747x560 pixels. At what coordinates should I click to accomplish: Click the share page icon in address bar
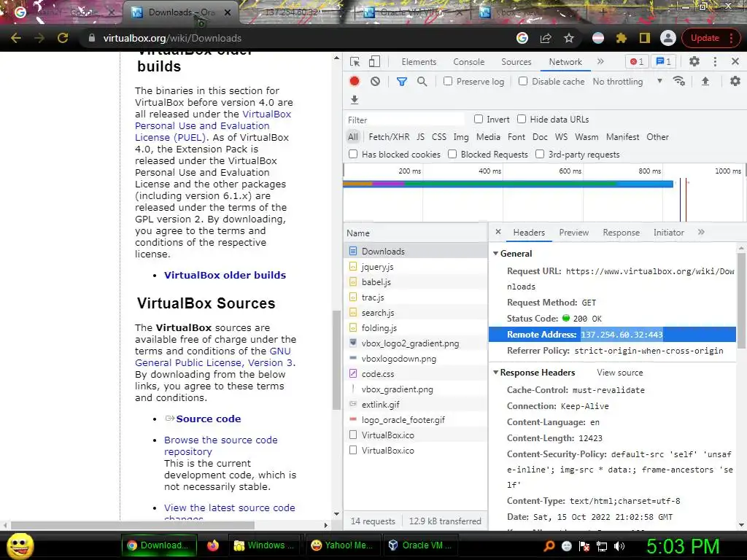[546, 38]
